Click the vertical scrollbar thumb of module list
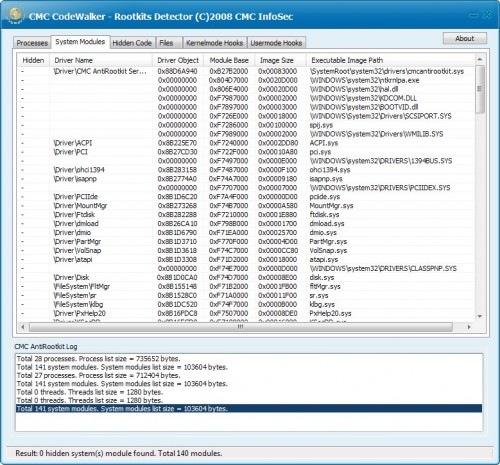Viewport: 500px width, 465px height. point(480,89)
